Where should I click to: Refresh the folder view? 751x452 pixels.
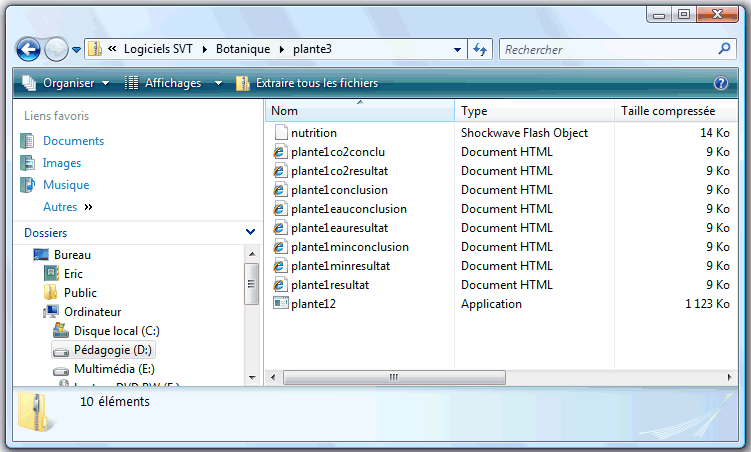click(480, 49)
